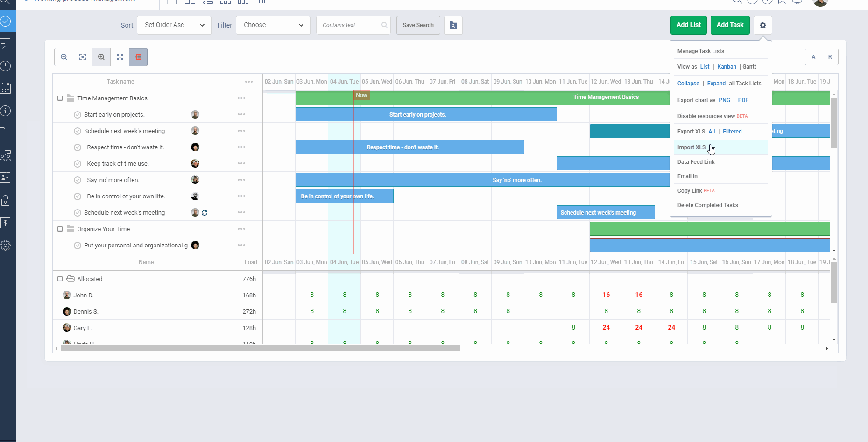Toggle the 'A' view option
Image resolution: width=868 pixels, height=442 pixels.
tap(813, 57)
